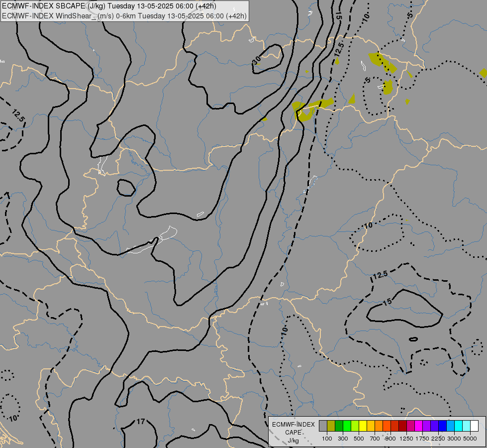The height and width of the screenshot is (448, 487).
Task: Choose the cyan swatch right of 3000
Action: click(x=459, y=426)
